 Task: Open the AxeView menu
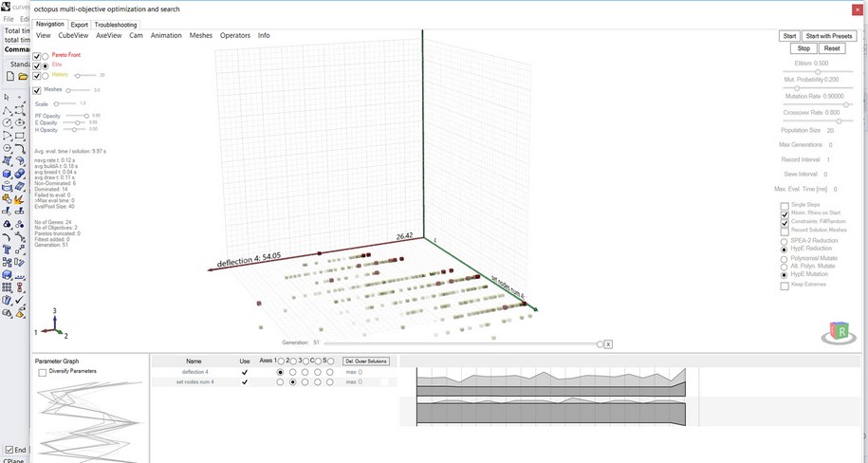click(x=108, y=35)
